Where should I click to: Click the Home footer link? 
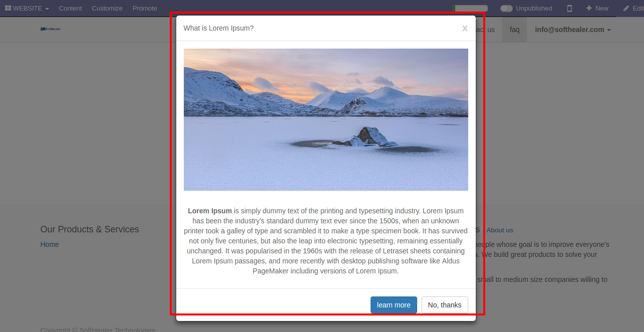(50, 244)
